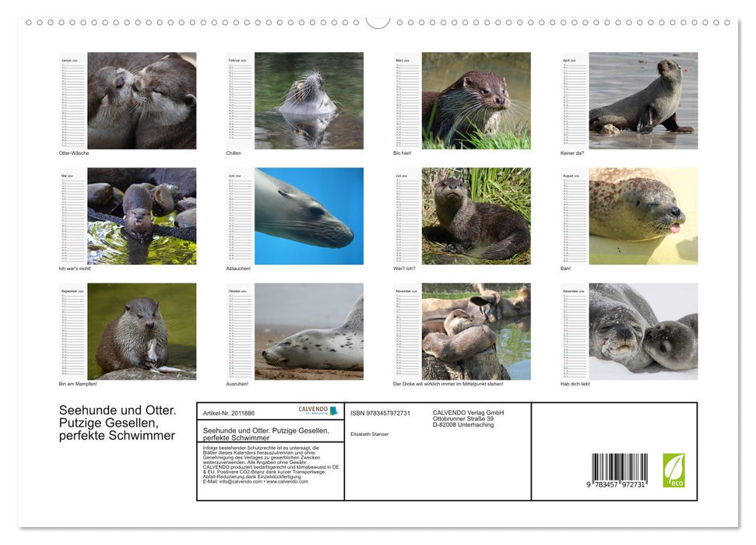Click the Februar photo captioned Chillen
This screenshot has height=545, width=756.
(308, 100)
